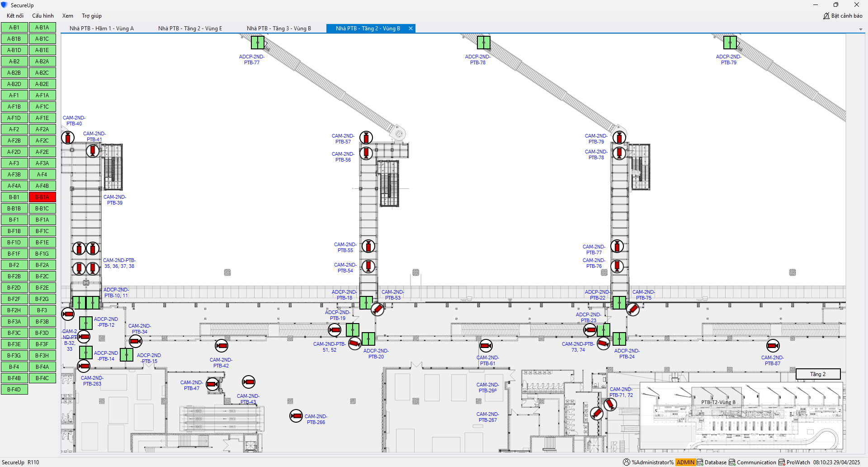Select camera icon CAM-2ND-PTB-266

coord(296,416)
